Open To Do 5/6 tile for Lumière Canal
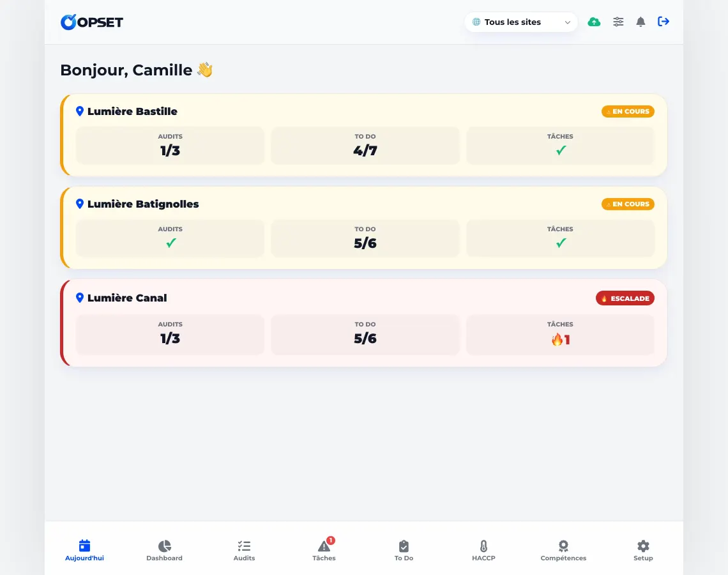 pos(365,334)
